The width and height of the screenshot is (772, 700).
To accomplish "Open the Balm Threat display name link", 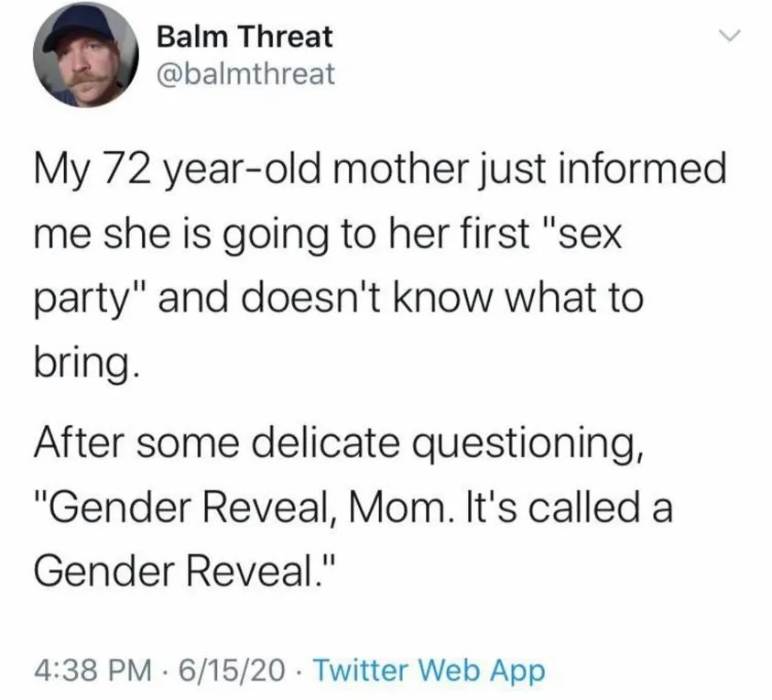I will coord(245,37).
